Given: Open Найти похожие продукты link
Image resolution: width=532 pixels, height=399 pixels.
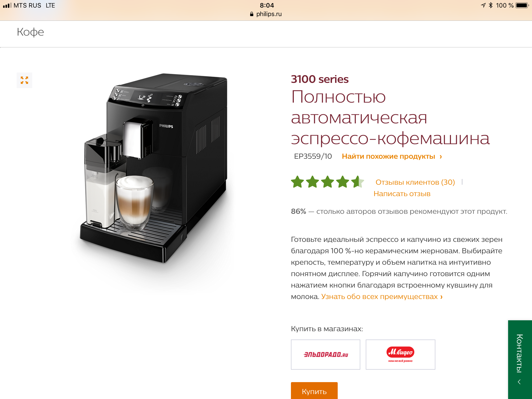Looking at the screenshot, I should [x=388, y=156].
